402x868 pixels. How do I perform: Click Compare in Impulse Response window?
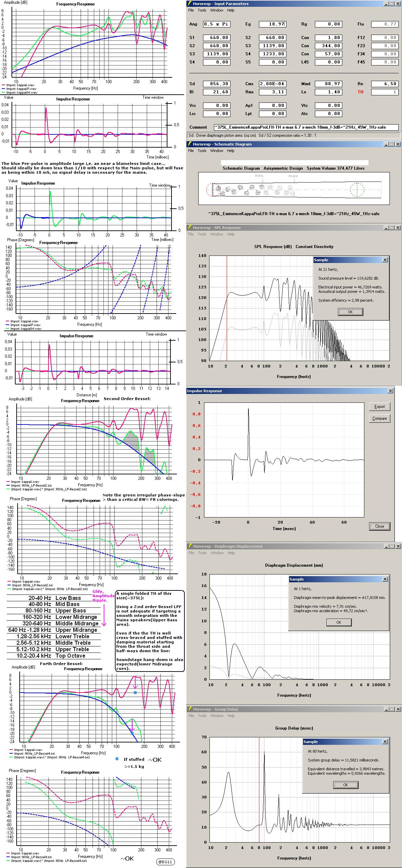pyautogui.click(x=380, y=418)
